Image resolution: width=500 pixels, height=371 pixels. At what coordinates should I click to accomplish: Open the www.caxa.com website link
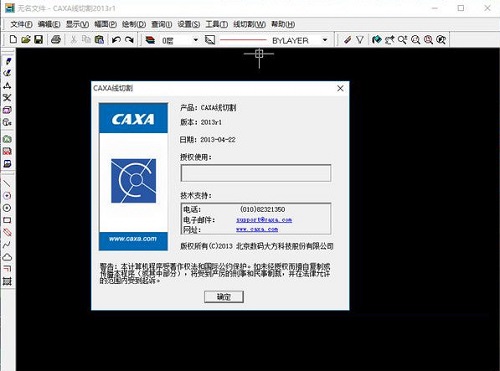[x=257, y=229]
